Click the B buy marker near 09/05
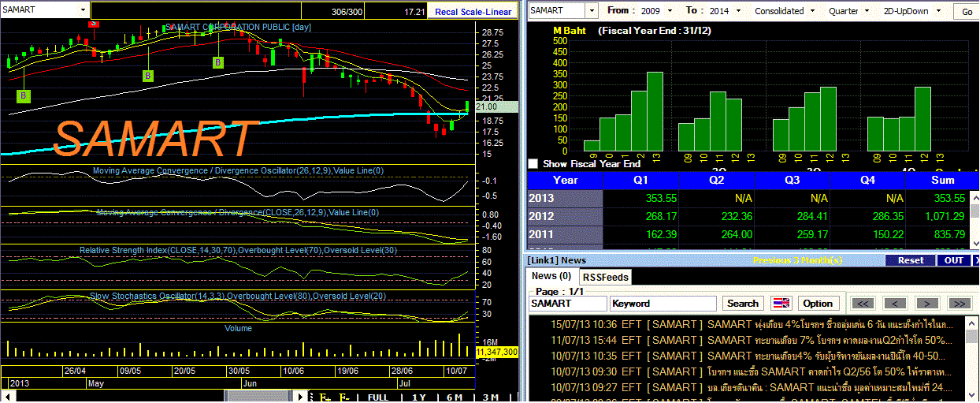The height and width of the screenshot is (403, 980). [x=147, y=76]
